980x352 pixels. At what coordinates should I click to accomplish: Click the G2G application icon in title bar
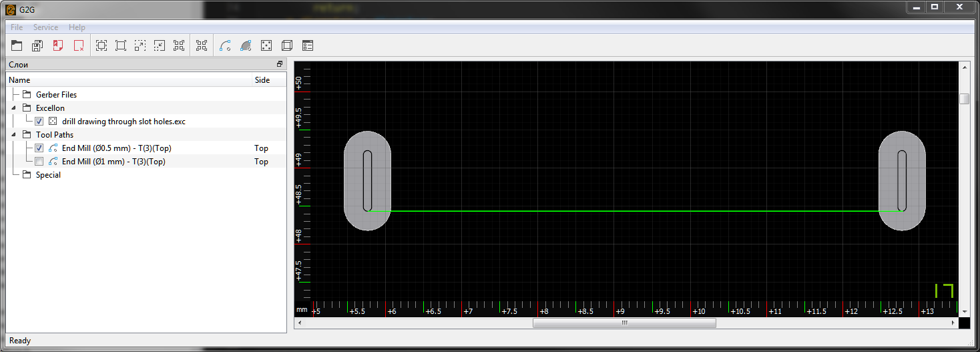click(11, 8)
